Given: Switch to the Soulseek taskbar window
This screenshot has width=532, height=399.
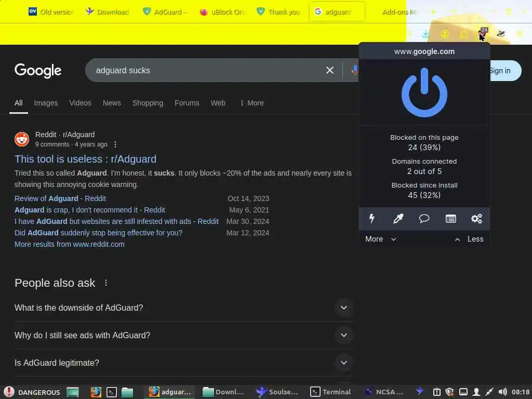Looking at the screenshot, I should [x=276, y=392].
